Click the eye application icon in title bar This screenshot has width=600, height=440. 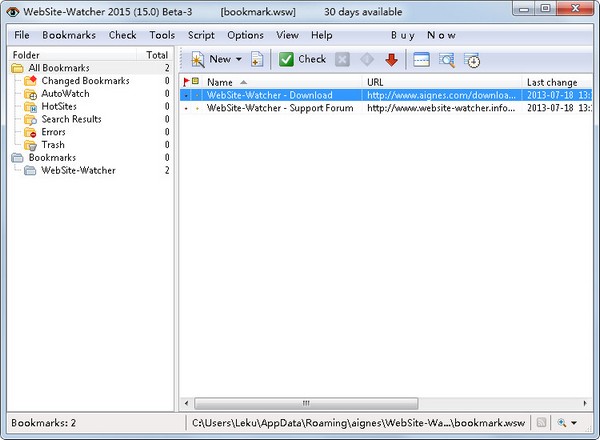click(x=13, y=12)
